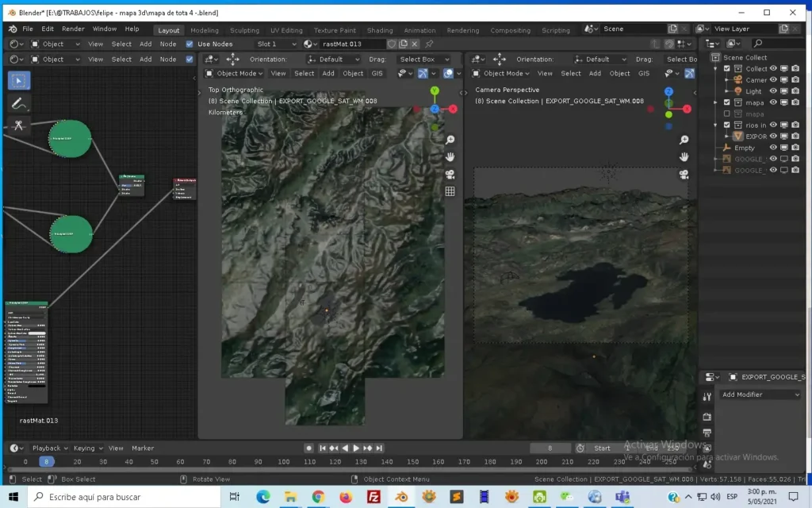Select the Annotate tool in node editor
Screen dimensions: 812x508
[x=19, y=103]
